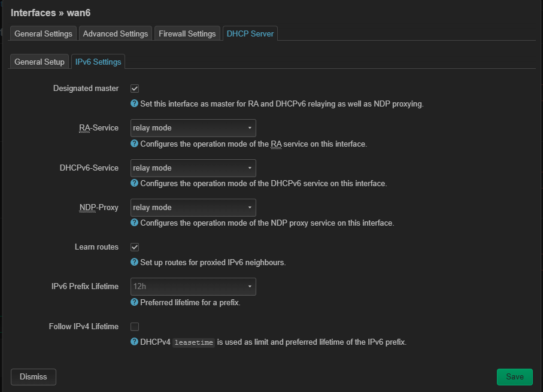Click help icon under Designated master
The height and width of the screenshot is (392, 543).
135,104
